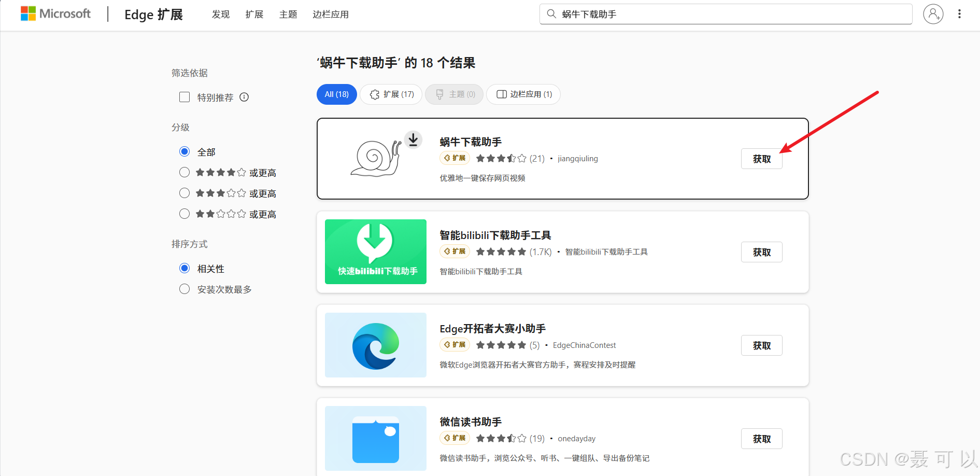This screenshot has height=476, width=980.
Task: Click the Edge开拓者大赛 description text
Action: [x=537, y=365]
